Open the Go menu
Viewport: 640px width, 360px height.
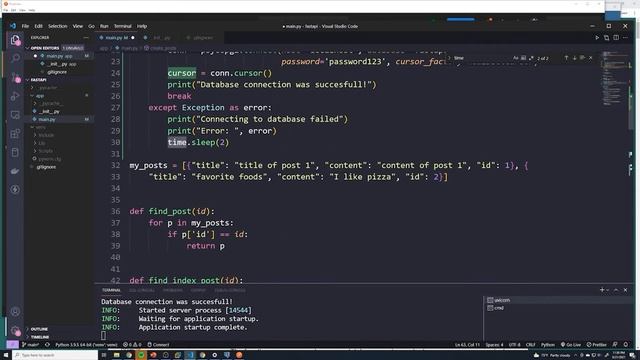coord(91,26)
